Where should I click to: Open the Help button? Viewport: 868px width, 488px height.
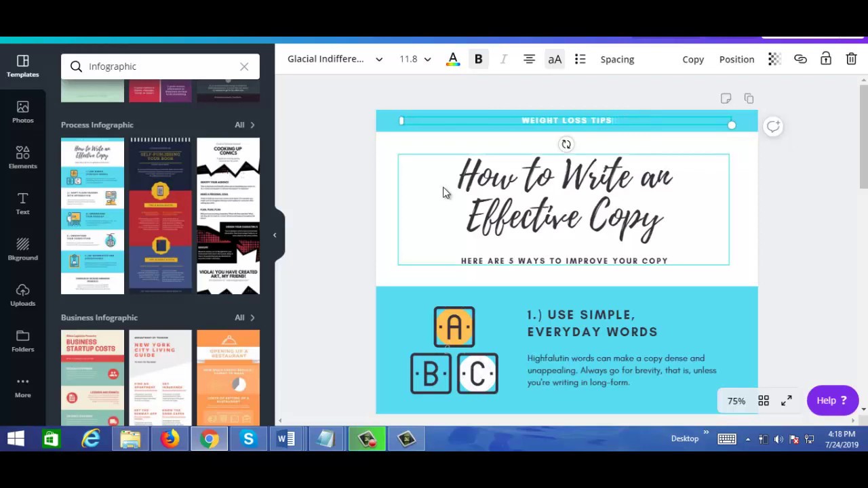(x=833, y=401)
